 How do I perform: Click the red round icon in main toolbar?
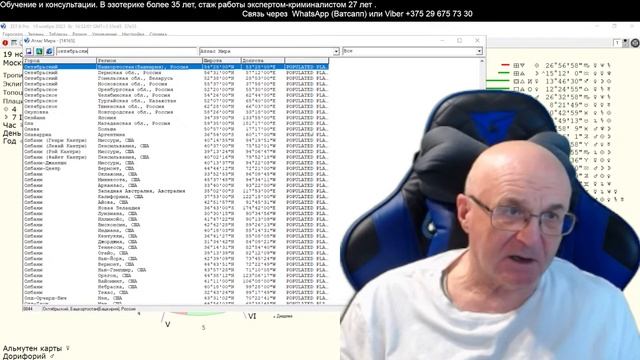pyautogui.click(x=5, y=42)
